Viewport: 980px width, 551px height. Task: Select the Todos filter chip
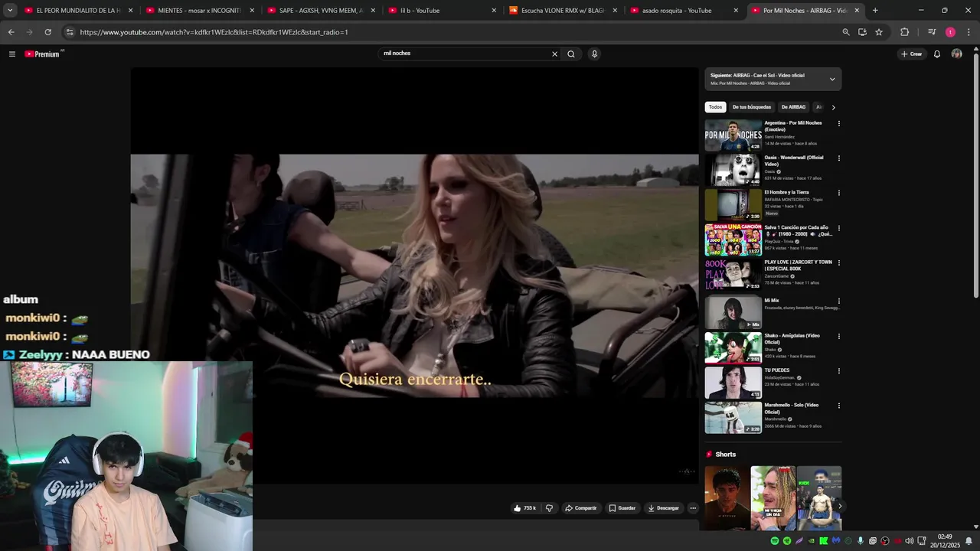pos(715,107)
